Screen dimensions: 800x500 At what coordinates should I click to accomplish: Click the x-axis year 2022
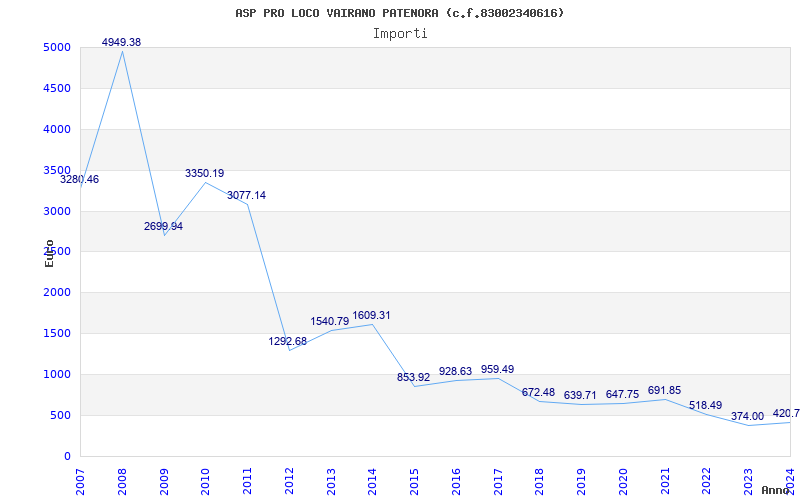[707, 482]
